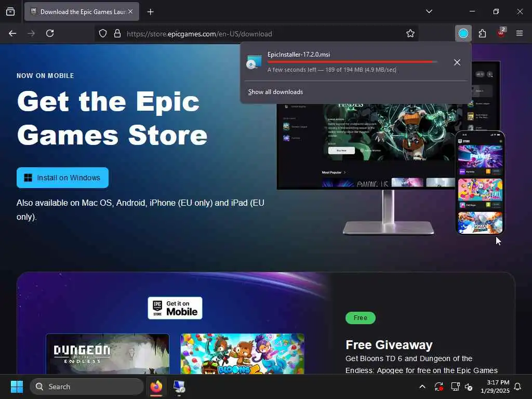Screen dimensions: 532x399
Task: Click the msi installer file icon
Action: click(x=254, y=62)
